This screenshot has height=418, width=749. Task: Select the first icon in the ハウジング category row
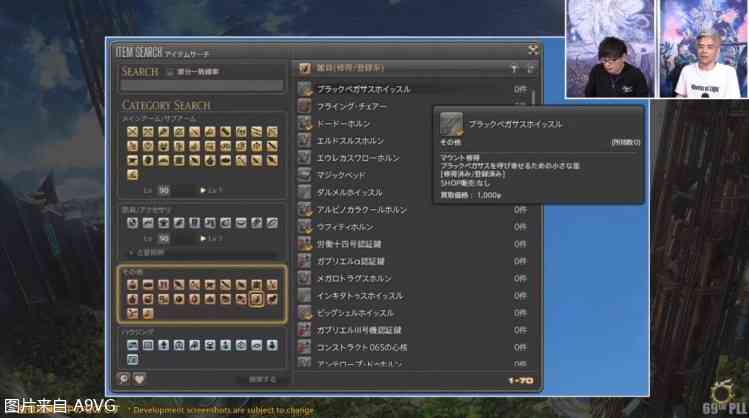(x=133, y=345)
